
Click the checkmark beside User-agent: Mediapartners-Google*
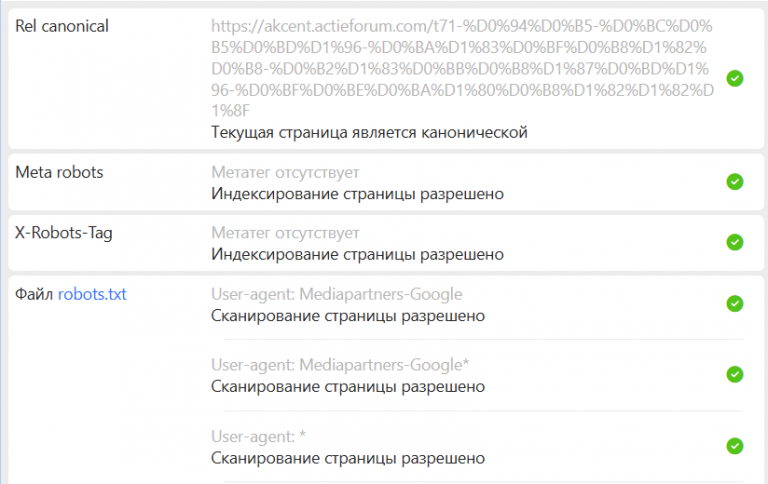735,375
